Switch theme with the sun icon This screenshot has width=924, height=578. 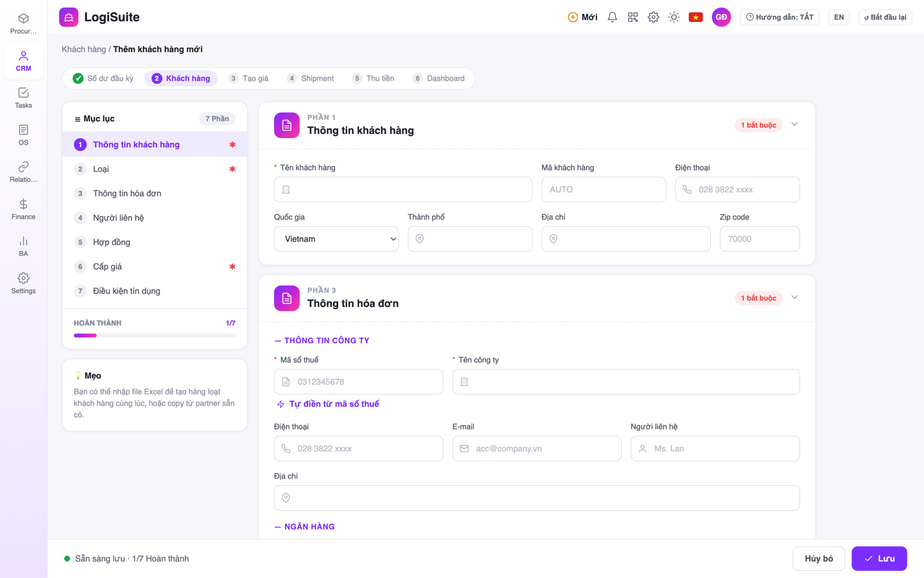pyautogui.click(x=674, y=17)
